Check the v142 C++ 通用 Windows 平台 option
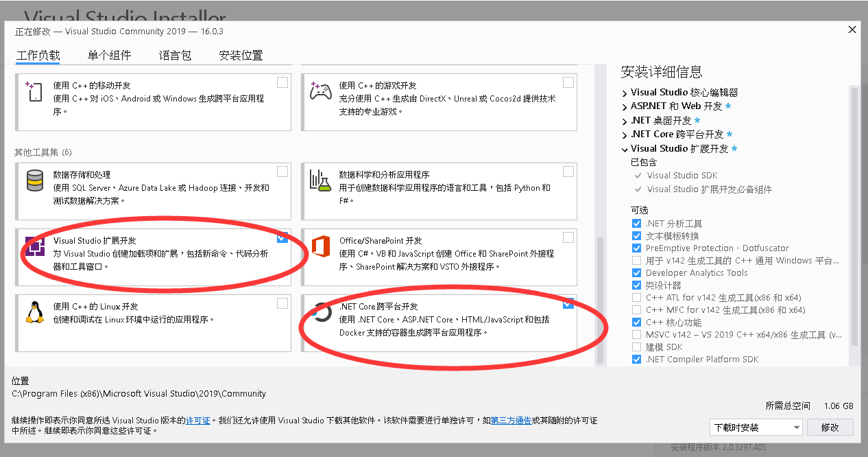This screenshot has width=868, height=457. coord(637,261)
